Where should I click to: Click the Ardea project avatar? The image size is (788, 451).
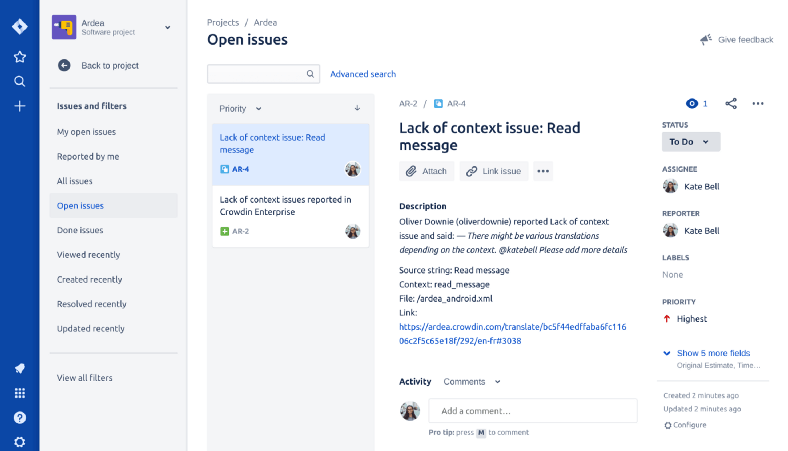(x=64, y=27)
